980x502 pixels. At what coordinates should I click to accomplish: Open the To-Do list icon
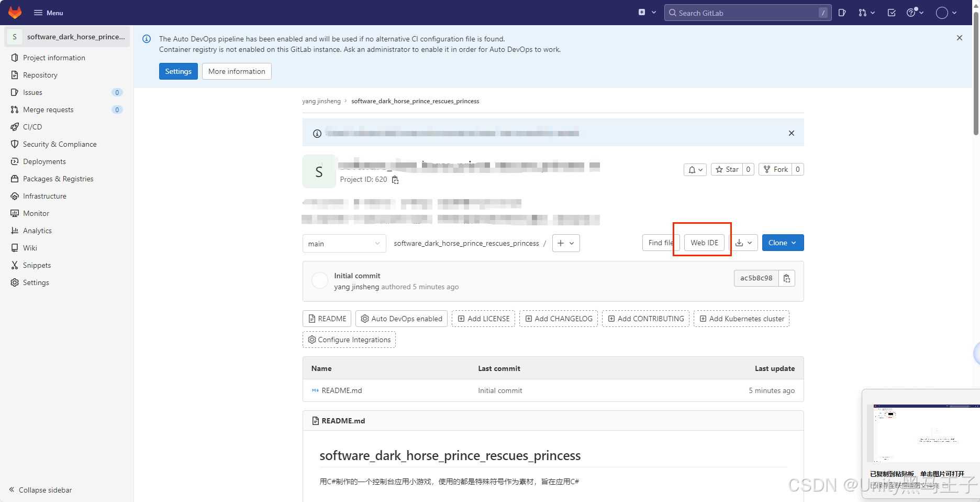(x=892, y=13)
